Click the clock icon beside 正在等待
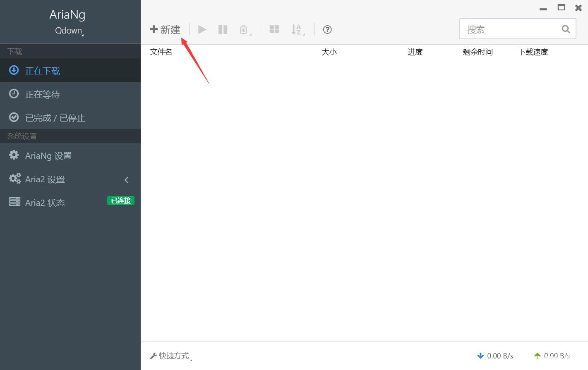 pos(14,94)
